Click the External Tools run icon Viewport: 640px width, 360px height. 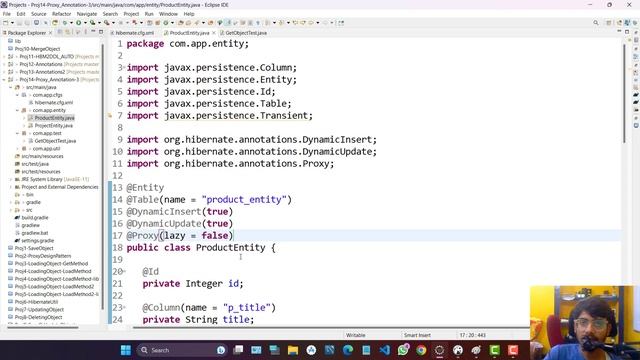(x=106, y=23)
